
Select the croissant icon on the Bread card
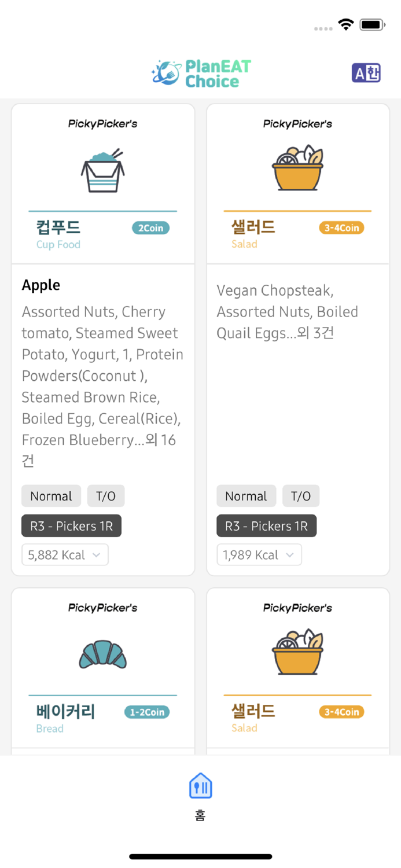(x=102, y=652)
